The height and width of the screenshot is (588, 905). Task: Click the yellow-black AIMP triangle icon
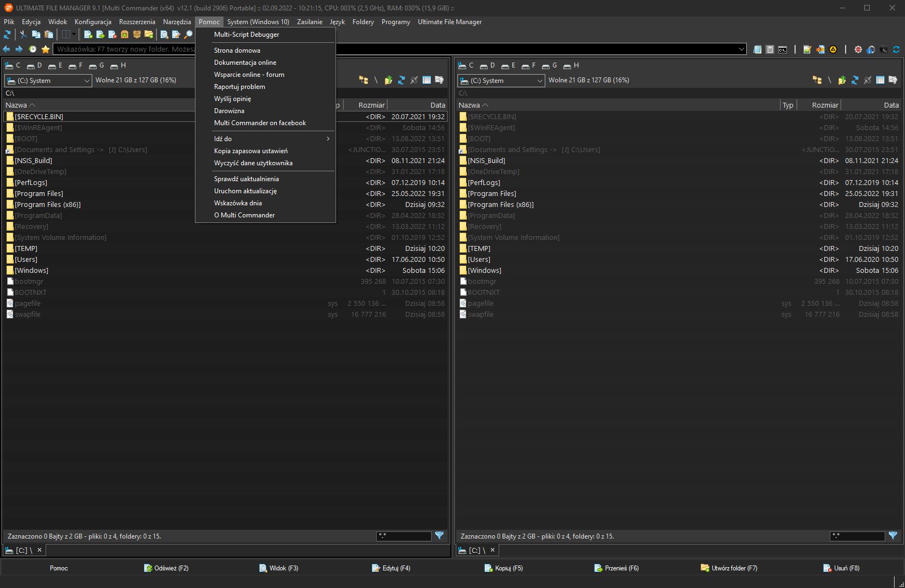click(833, 49)
